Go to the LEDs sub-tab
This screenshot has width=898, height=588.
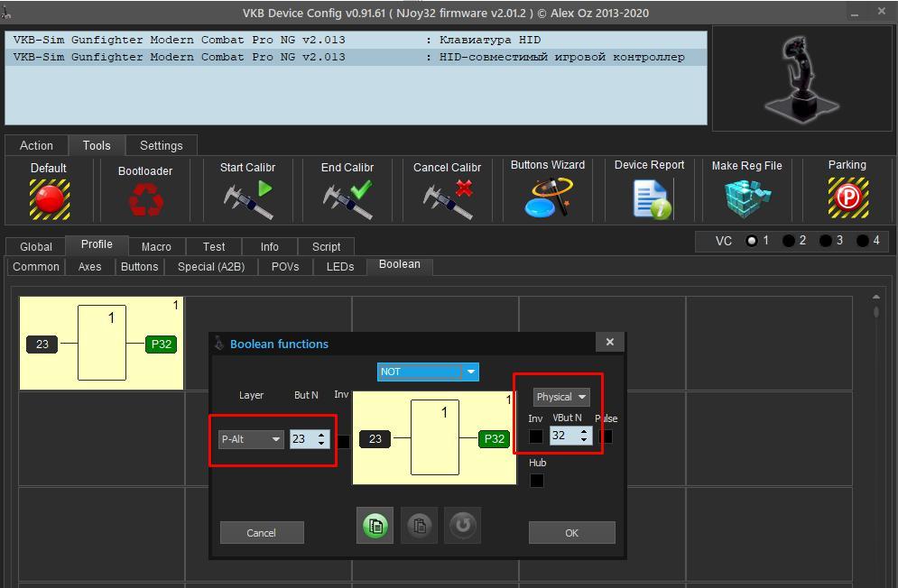point(340,267)
